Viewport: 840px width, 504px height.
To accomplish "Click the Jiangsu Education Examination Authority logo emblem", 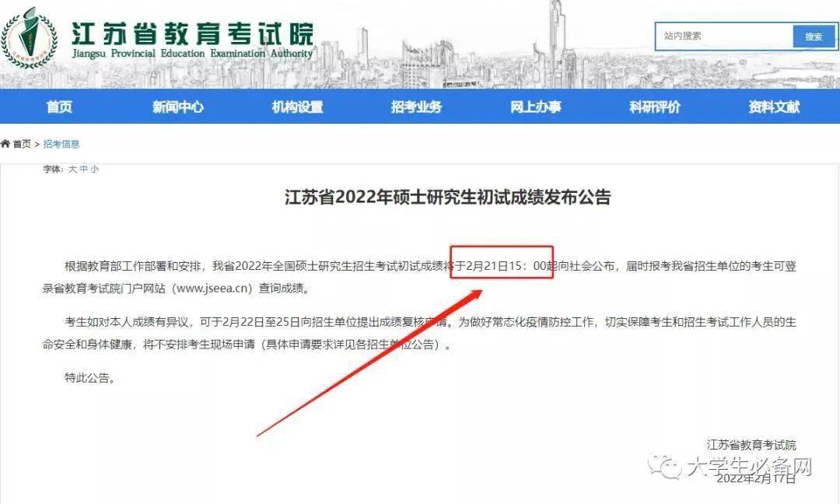I will pos(29,37).
